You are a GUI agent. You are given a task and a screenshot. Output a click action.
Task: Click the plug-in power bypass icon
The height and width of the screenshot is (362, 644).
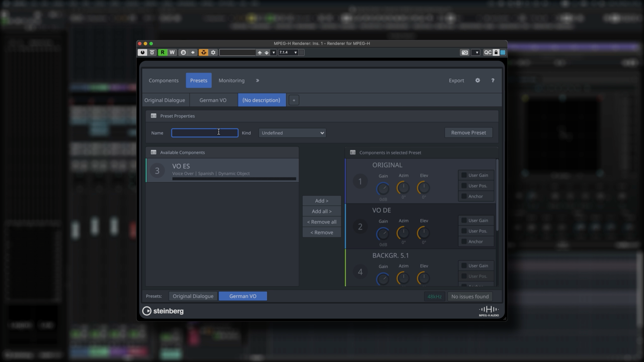[142, 52]
